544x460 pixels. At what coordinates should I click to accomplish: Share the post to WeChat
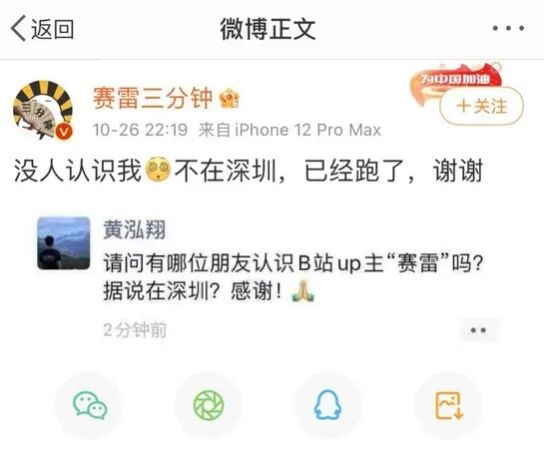pyautogui.click(x=90, y=405)
